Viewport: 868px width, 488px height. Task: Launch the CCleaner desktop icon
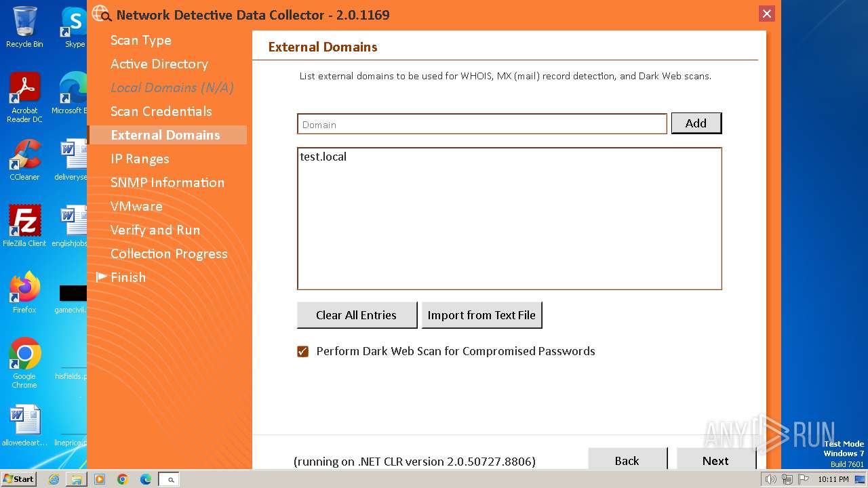(x=24, y=160)
